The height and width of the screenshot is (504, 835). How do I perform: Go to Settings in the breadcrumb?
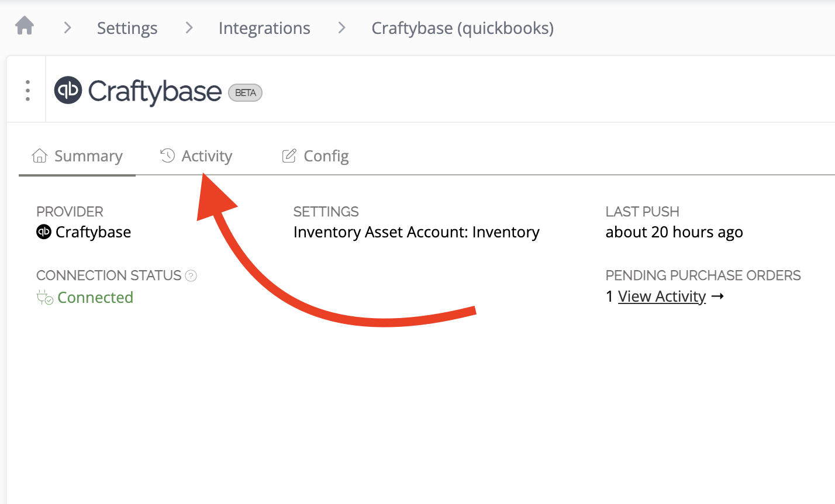127,28
